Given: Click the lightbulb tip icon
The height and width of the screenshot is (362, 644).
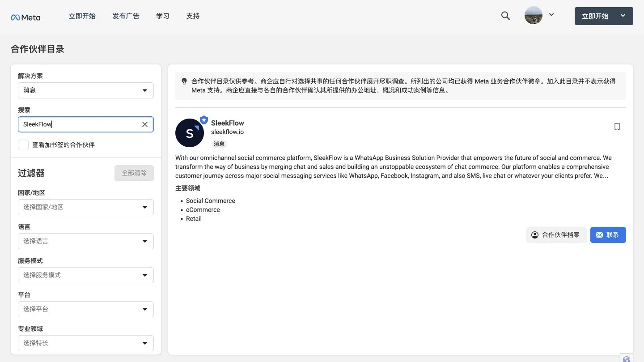Looking at the screenshot, I should tap(184, 81).
